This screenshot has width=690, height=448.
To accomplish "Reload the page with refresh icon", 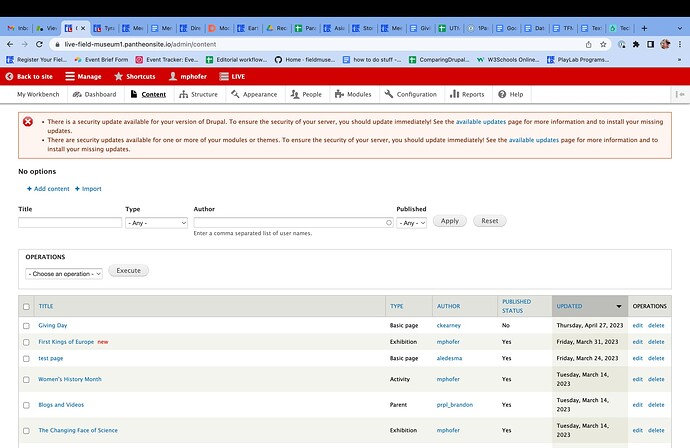I will (x=39, y=44).
